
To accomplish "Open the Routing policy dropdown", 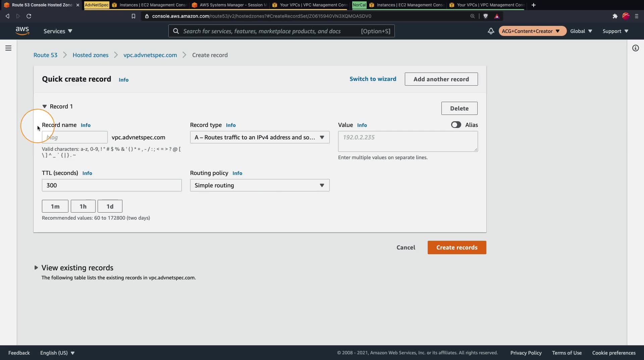I will click(x=260, y=185).
